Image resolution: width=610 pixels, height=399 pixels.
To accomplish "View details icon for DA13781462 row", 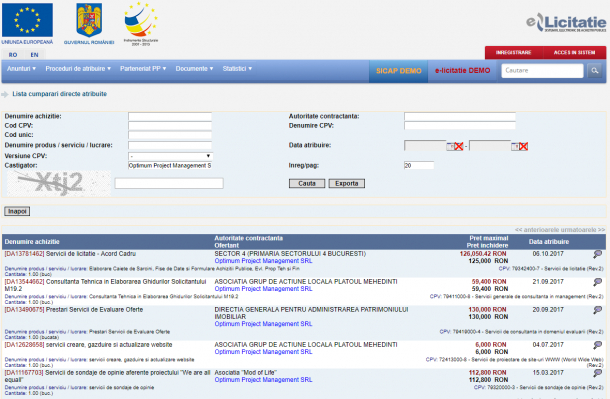I will [598, 254].
